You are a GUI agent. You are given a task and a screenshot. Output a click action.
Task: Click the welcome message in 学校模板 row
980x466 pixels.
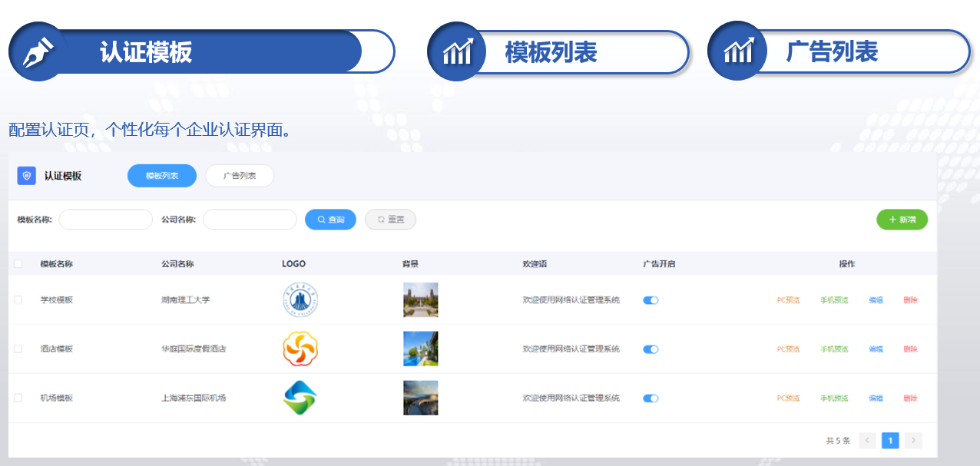[571, 300]
